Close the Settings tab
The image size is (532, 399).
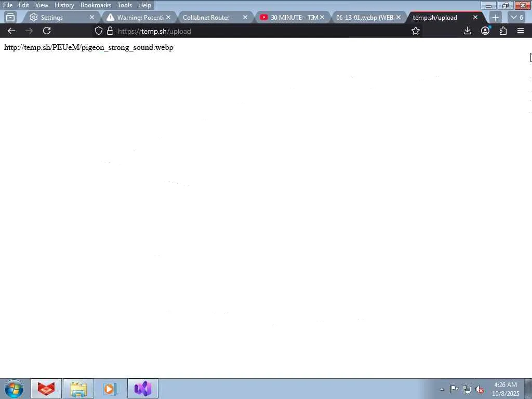coord(91,17)
